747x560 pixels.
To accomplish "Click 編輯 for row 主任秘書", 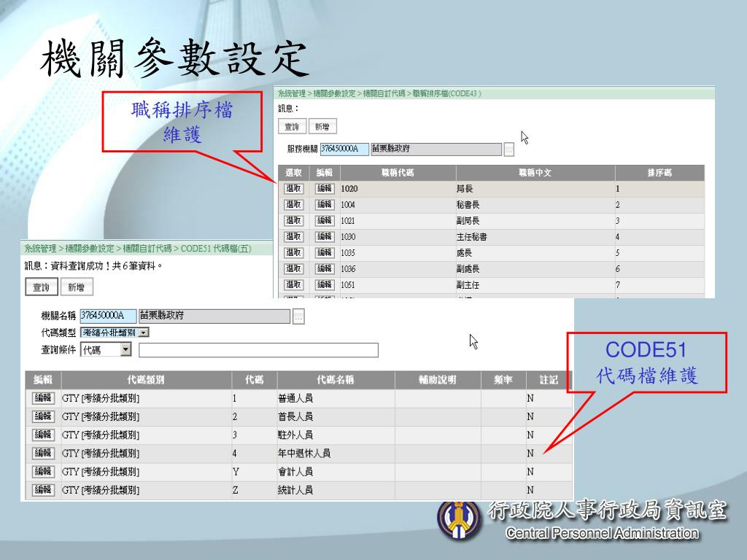I will (x=325, y=237).
